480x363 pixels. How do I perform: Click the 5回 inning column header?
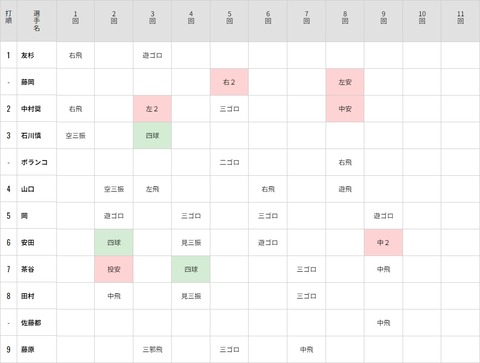pyautogui.click(x=229, y=17)
